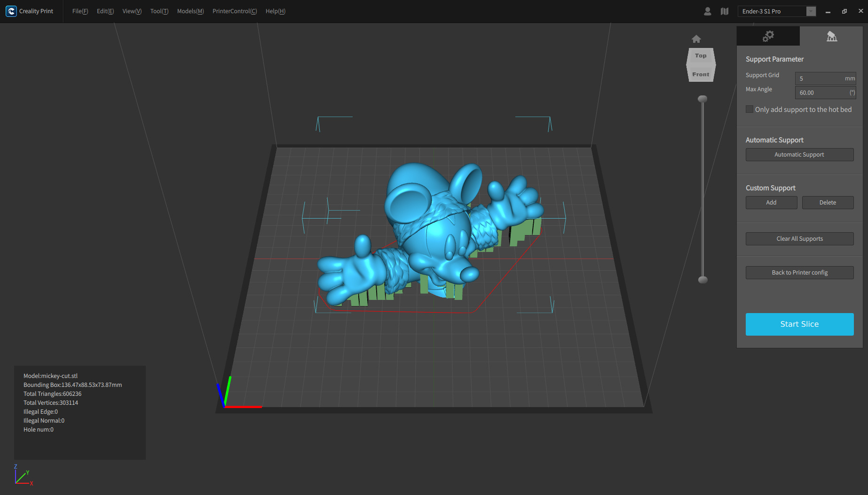Select the Top face of view cube
The height and width of the screenshot is (495, 868).
coord(701,56)
